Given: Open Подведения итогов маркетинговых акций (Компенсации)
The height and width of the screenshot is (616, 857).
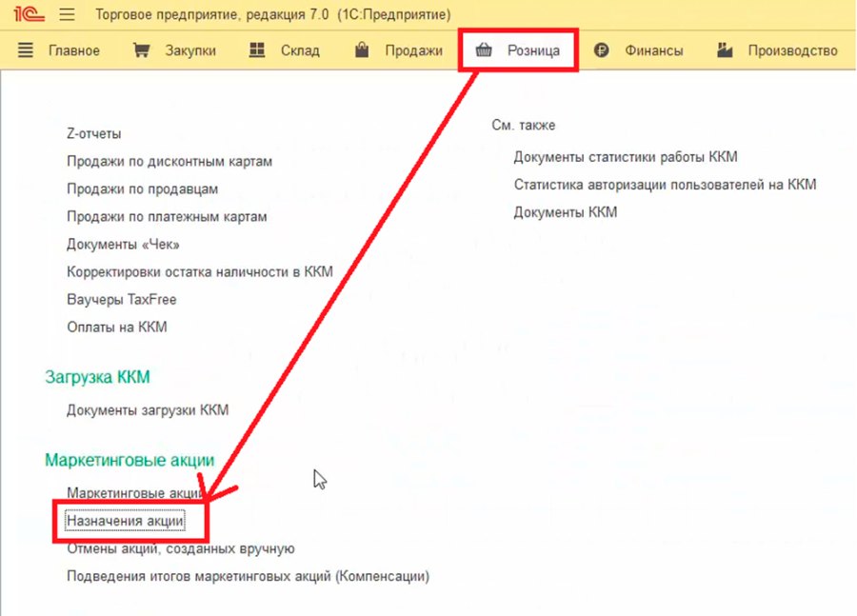Looking at the screenshot, I should click(x=249, y=576).
